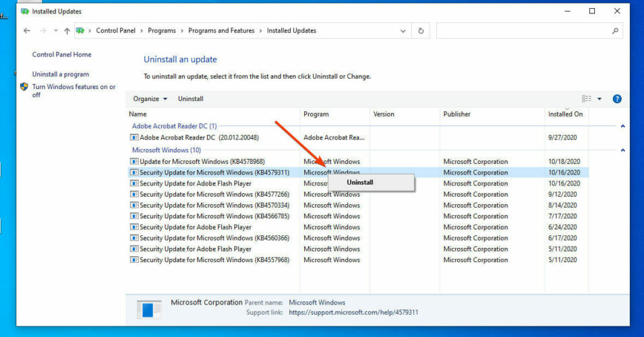Focus the search Installed Updates field
Image resolution: width=644 pixels, height=337 pixels.
click(x=529, y=31)
